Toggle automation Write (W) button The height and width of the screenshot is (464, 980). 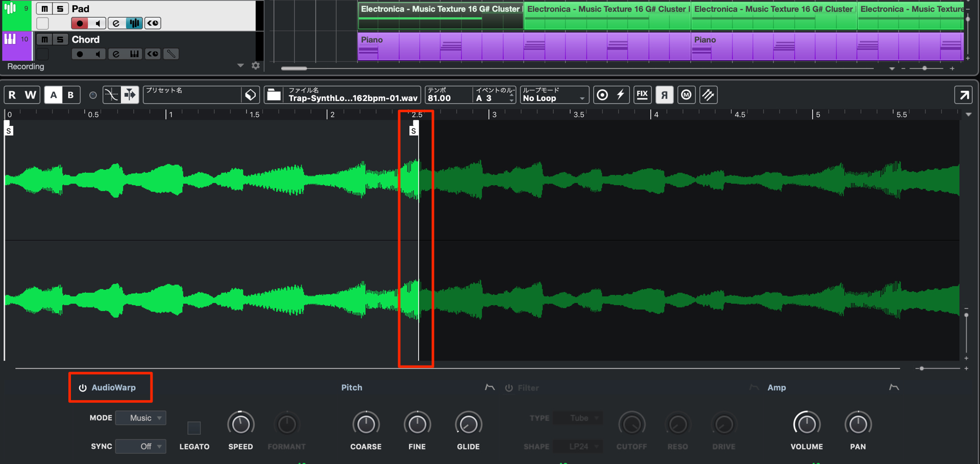click(x=31, y=95)
